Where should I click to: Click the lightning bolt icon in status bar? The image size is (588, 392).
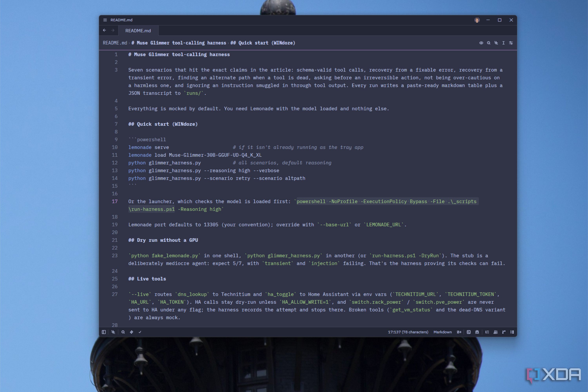pos(132,332)
